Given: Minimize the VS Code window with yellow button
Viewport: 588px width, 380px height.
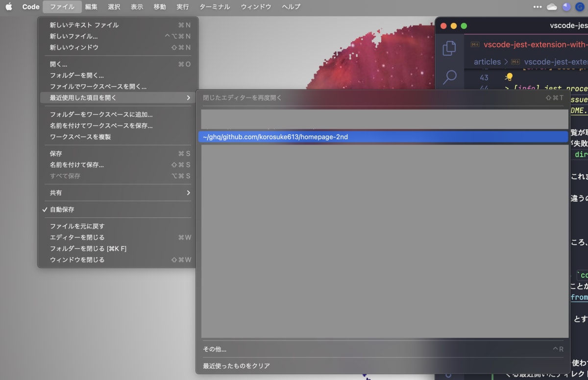Looking at the screenshot, I should [454, 26].
